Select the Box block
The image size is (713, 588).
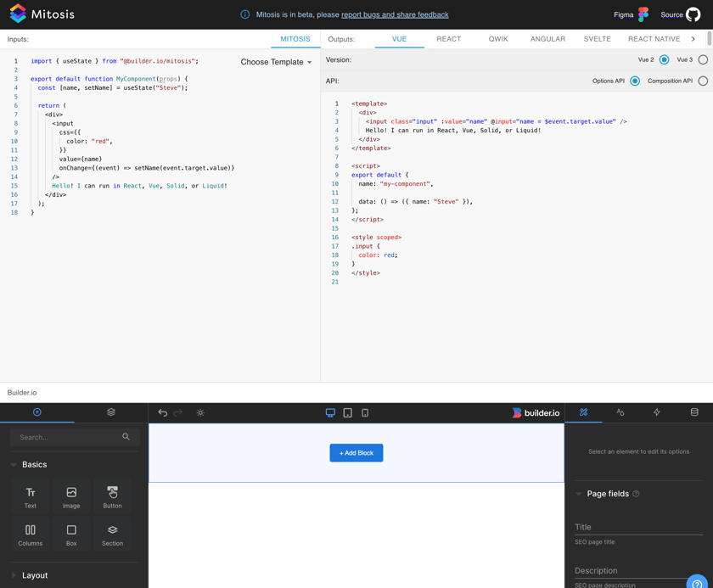coord(71,535)
